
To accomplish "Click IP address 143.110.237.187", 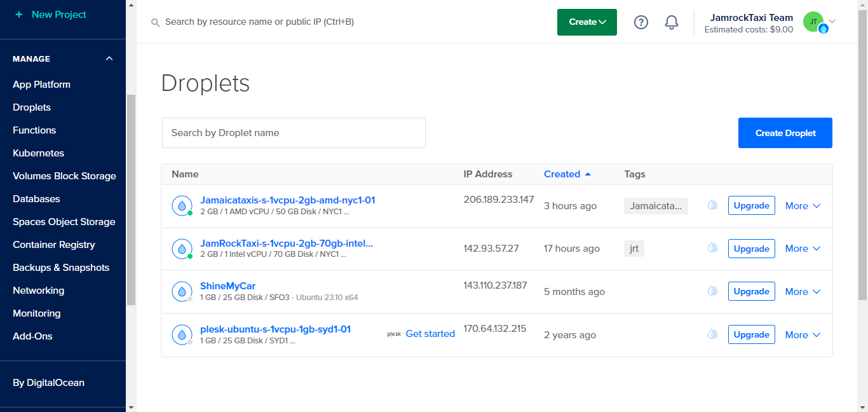I will [496, 285].
